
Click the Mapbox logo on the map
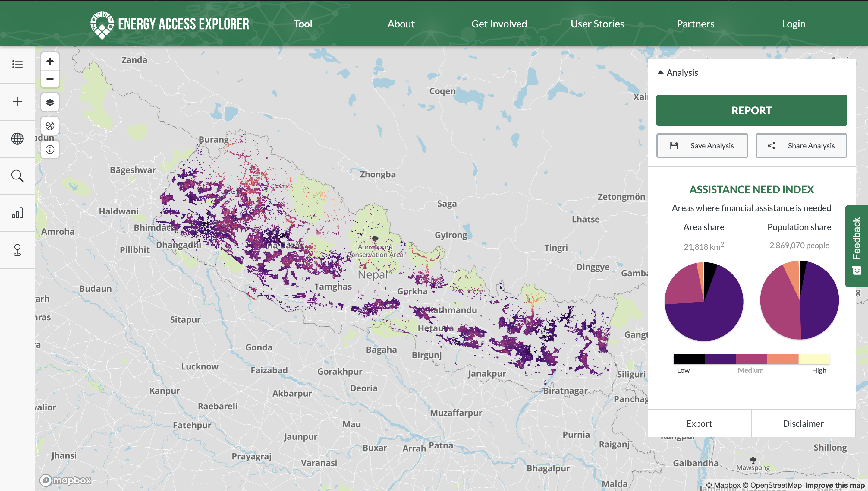click(x=65, y=480)
